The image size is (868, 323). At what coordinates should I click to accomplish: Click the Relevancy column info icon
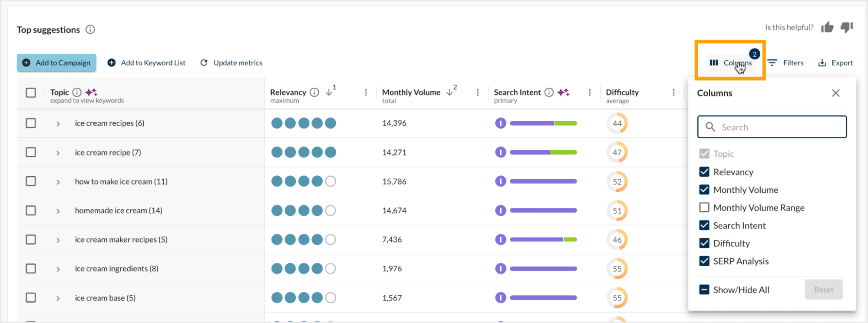[x=314, y=92]
